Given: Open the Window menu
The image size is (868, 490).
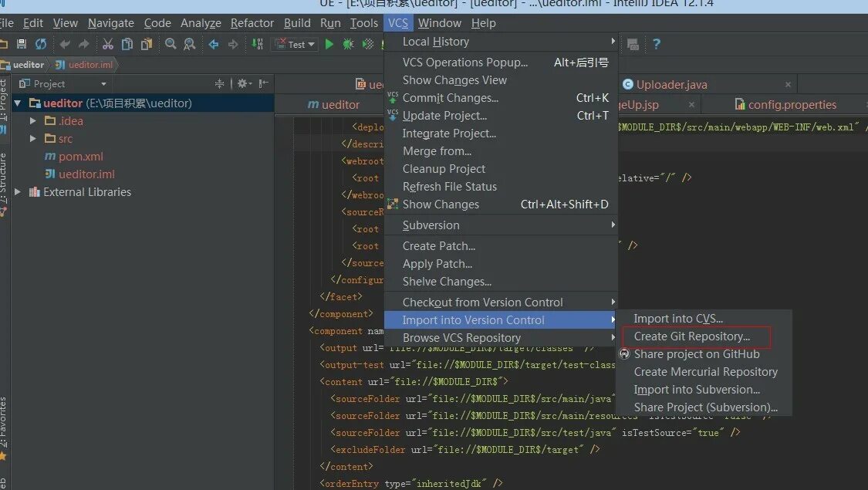Looking at the screenshot, I should [440, 23].
